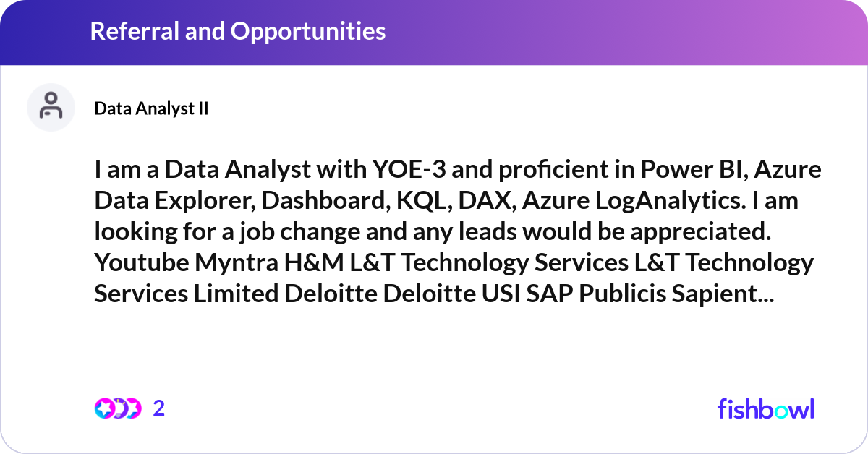Open the Data Analyst II author name
The image size is (868, 454).
(x=151, y=108)
